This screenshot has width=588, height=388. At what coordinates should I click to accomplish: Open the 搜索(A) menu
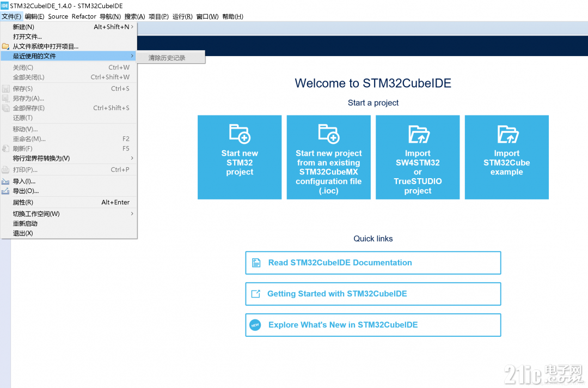(134, 16)
